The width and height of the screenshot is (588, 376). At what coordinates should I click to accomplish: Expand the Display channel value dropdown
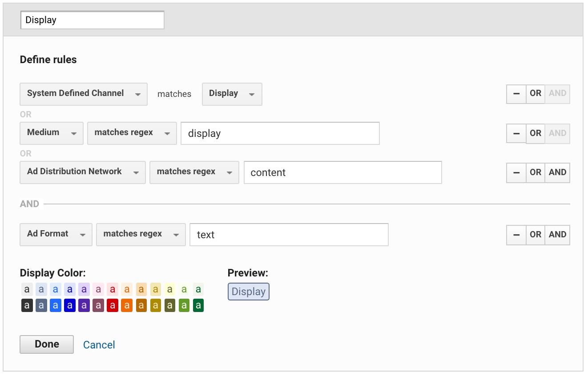tap(232, 94)
